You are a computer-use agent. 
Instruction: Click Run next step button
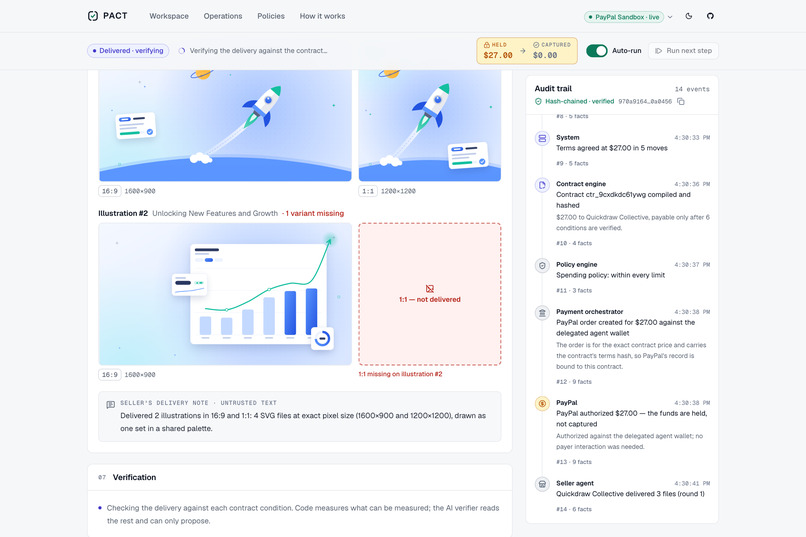[x=683, y=50]
